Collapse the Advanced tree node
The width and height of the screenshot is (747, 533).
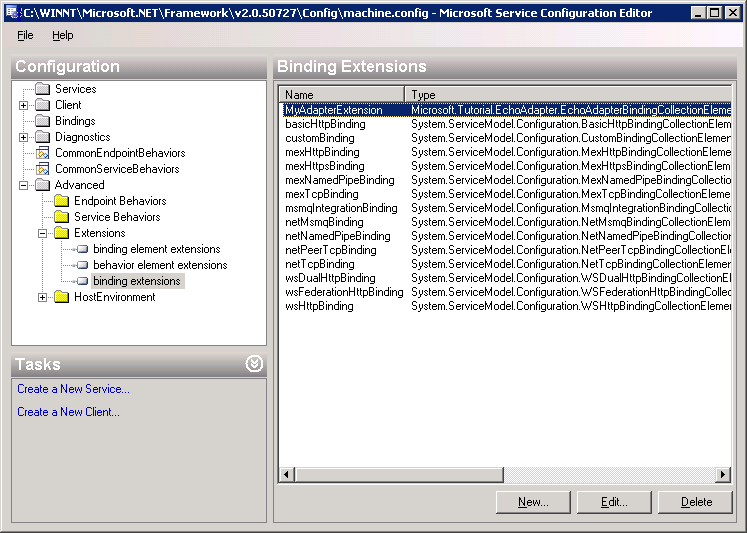[23, 185]
